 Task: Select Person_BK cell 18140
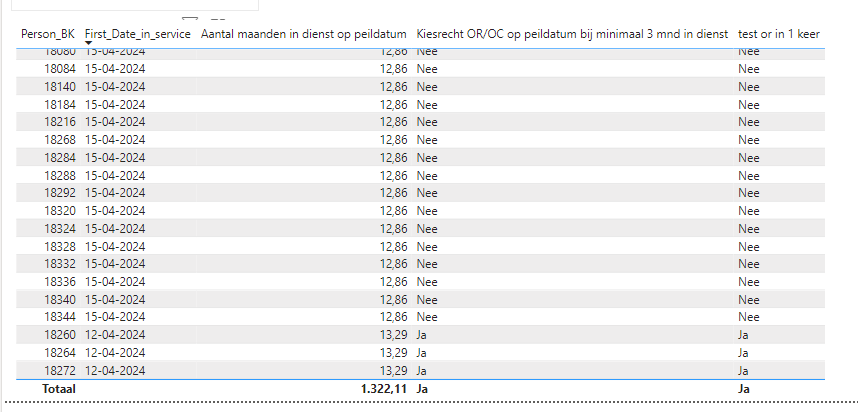coord(60,86)
